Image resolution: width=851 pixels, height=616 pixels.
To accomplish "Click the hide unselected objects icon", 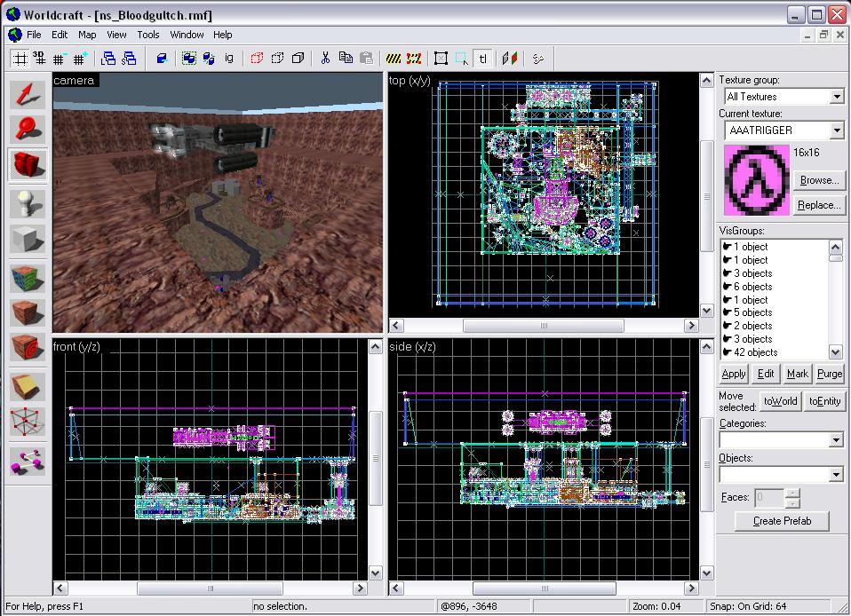I will pos(277,59).
